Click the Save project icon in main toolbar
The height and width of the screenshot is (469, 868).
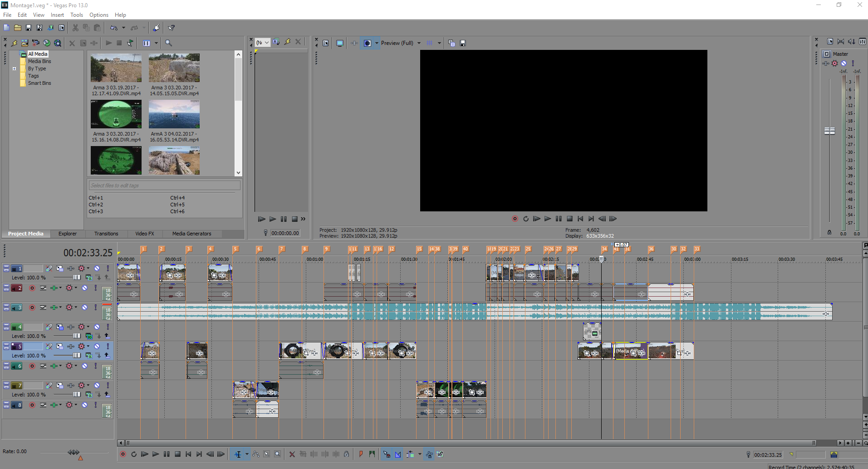29,28
